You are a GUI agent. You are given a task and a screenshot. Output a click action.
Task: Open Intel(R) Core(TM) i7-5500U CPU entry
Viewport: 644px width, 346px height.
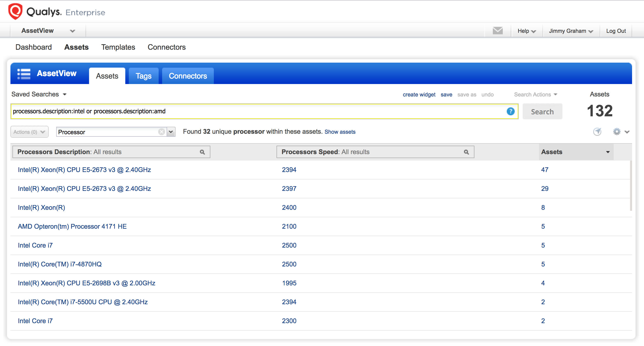tap(83, 302)
